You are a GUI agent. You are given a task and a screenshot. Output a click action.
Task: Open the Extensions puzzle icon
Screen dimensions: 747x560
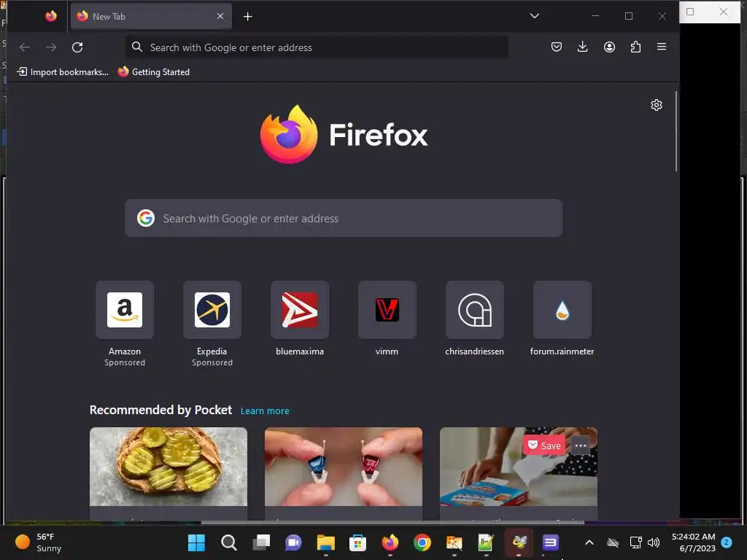click(635, 47)
